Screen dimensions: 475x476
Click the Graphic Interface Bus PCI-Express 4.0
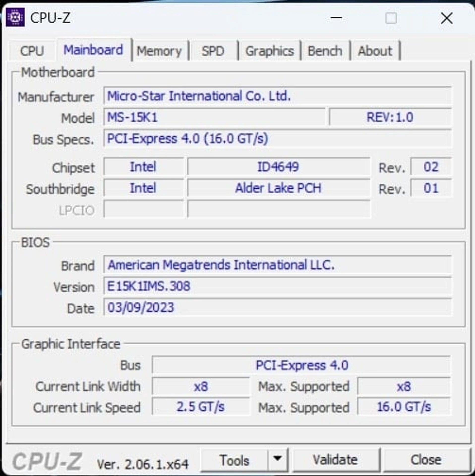click(301, 365)
